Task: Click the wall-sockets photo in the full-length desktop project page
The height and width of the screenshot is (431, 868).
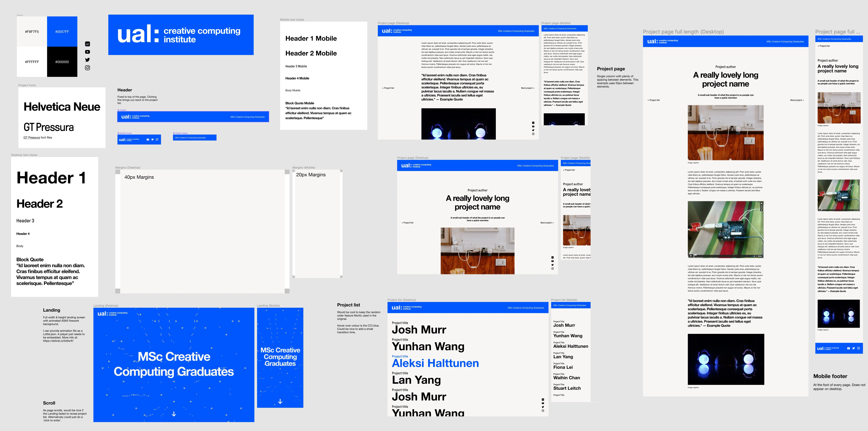Action: [x=726, y=133]
